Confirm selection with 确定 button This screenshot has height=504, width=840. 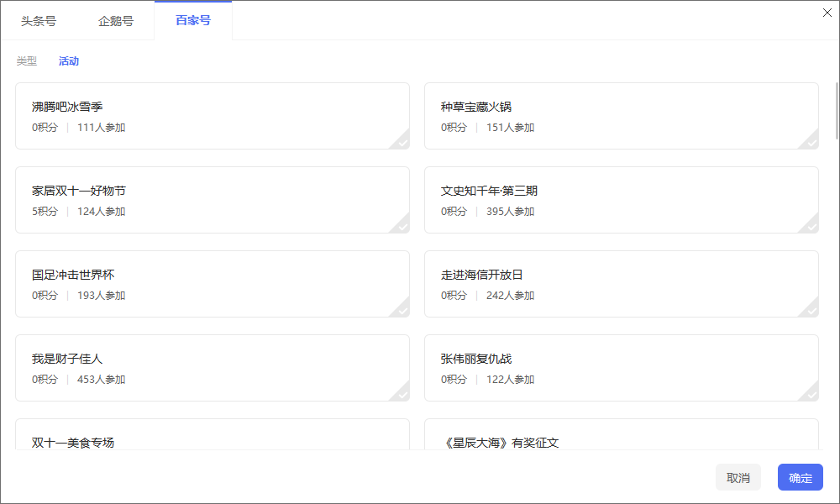point(800,478)
